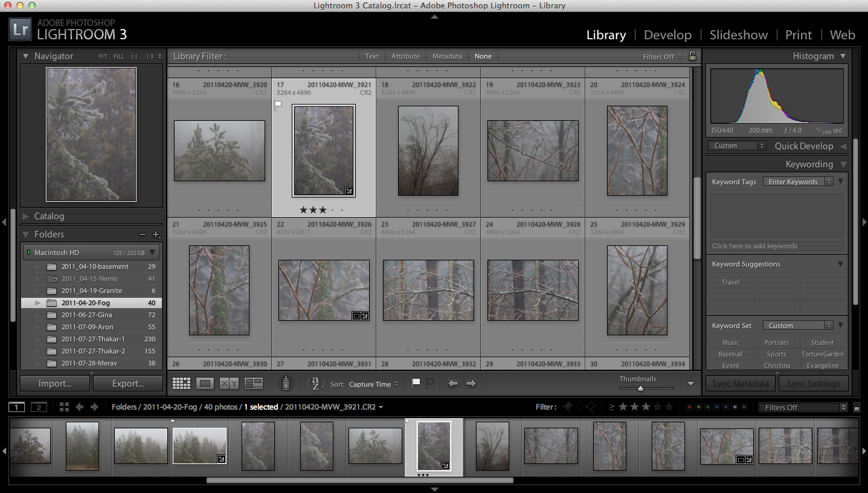Add new folder with plus icon
Image resolution: width=868 pixels, height=493 pixels.
click(x=156, y=234)
